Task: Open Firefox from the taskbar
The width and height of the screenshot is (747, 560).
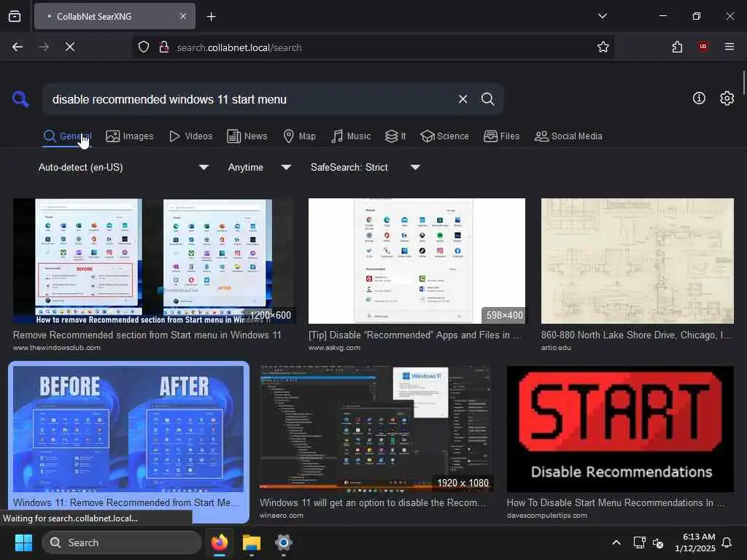Action: (x=220, y=542)
